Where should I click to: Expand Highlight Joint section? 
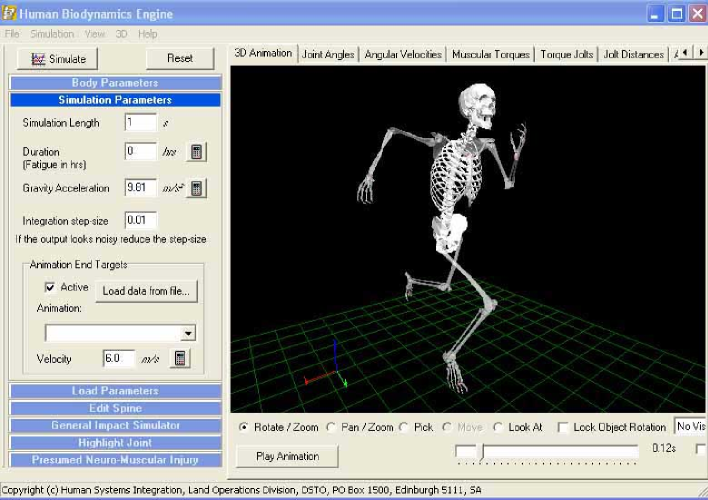click(115, 443)
